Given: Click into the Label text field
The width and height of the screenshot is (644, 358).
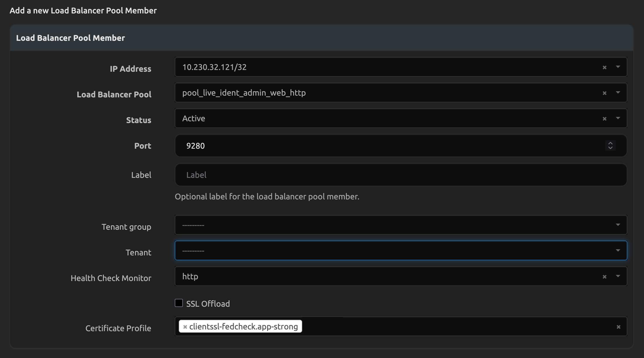Looking at the screenshot, I should point(400,175).
